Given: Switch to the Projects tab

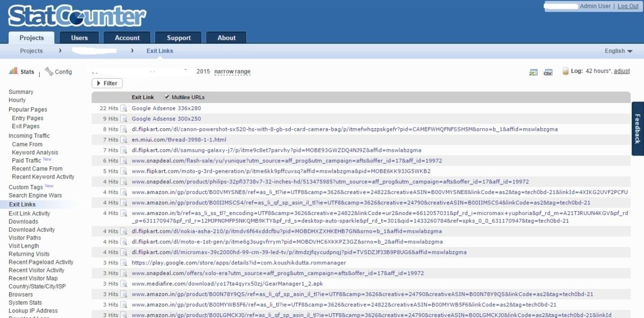Looking at the screenshot, I should (x=32, y=38).
